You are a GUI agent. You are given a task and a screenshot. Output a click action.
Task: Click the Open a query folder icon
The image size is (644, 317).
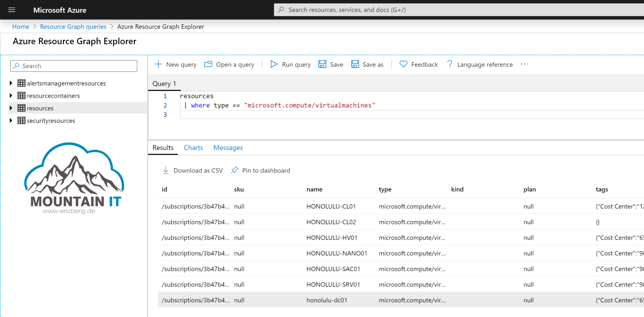208,64
